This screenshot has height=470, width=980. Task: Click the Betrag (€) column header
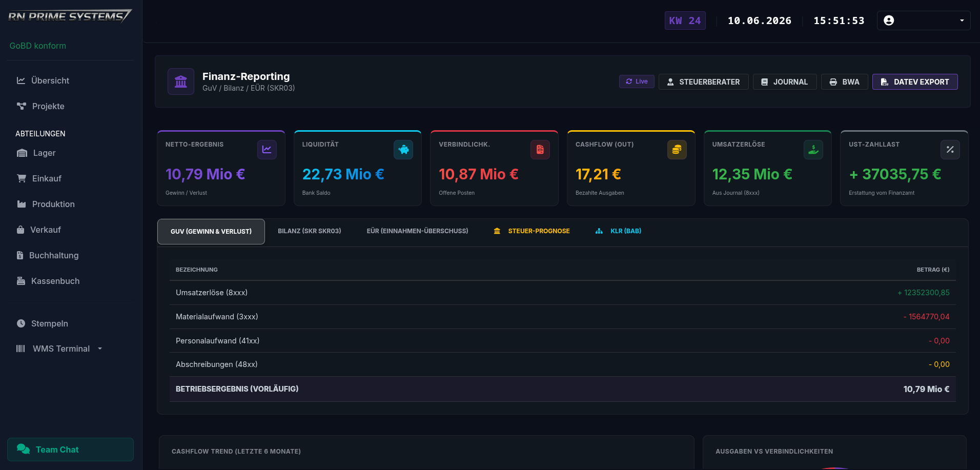933,270
